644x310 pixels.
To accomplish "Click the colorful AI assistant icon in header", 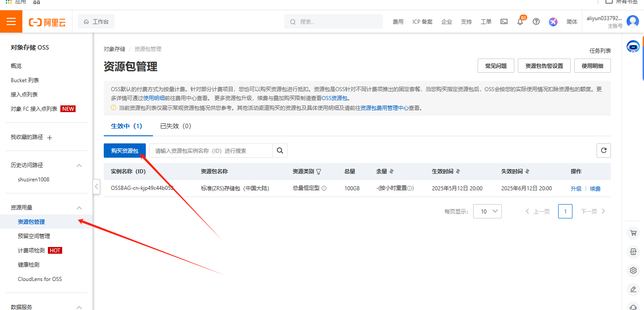I will pos(553,21).
